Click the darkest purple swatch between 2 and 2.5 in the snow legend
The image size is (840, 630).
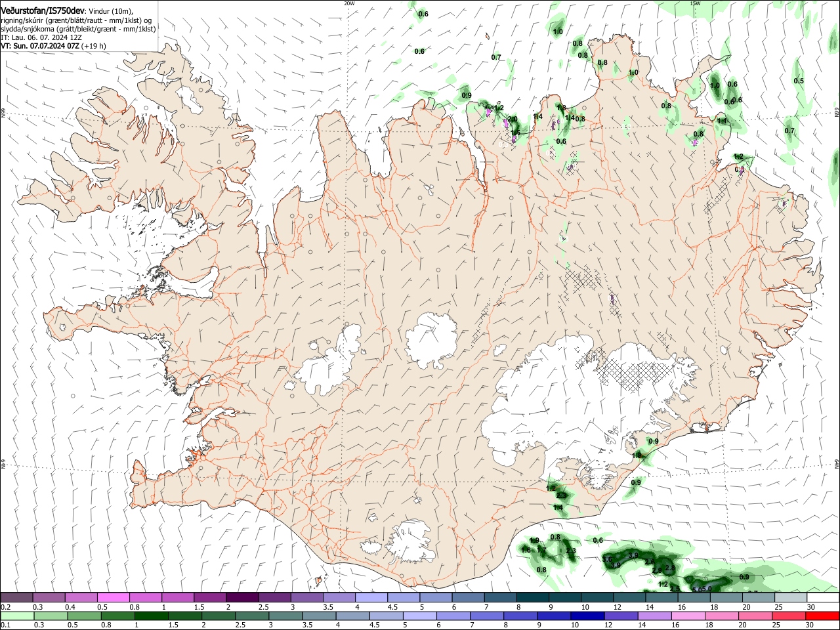tap(241, 597)
